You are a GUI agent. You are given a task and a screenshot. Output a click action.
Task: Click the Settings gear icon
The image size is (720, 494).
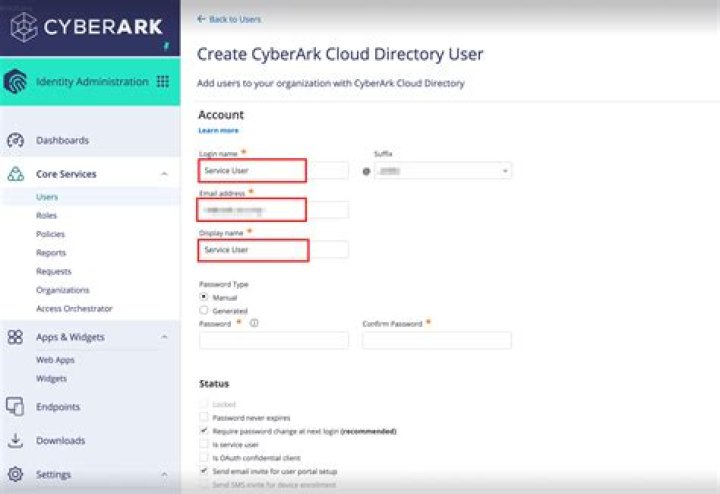15,474
